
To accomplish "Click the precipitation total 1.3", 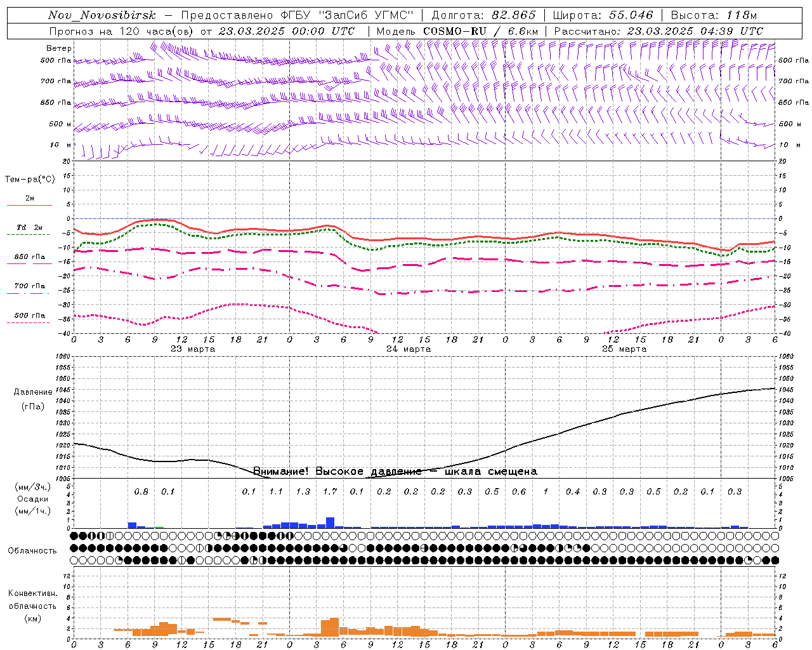I will click(303, 492).
